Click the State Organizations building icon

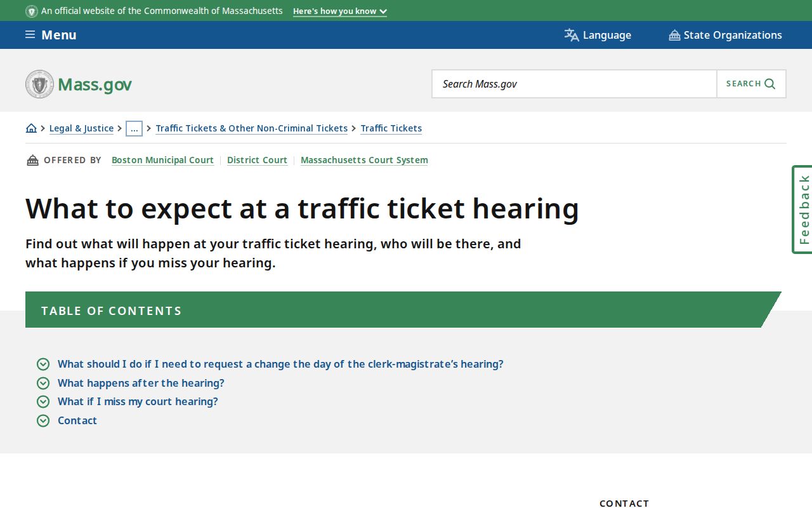674,35
